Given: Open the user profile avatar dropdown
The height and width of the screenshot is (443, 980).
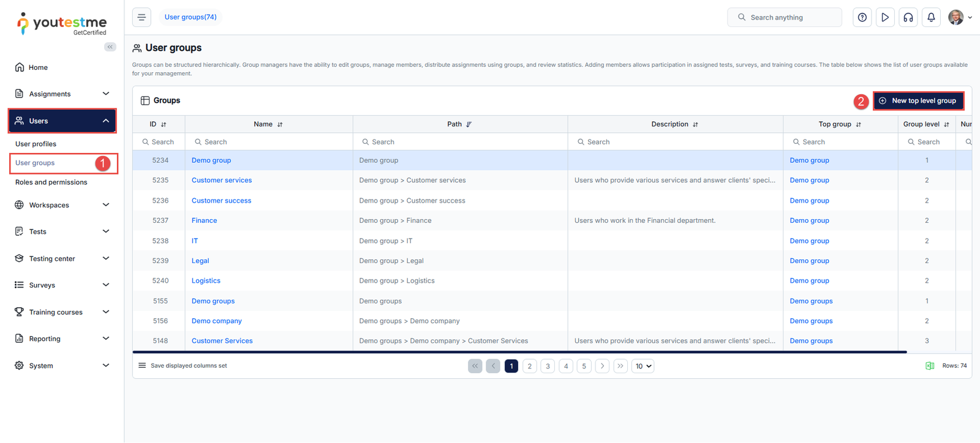Looking at the screenshot, I should point(959,17).
